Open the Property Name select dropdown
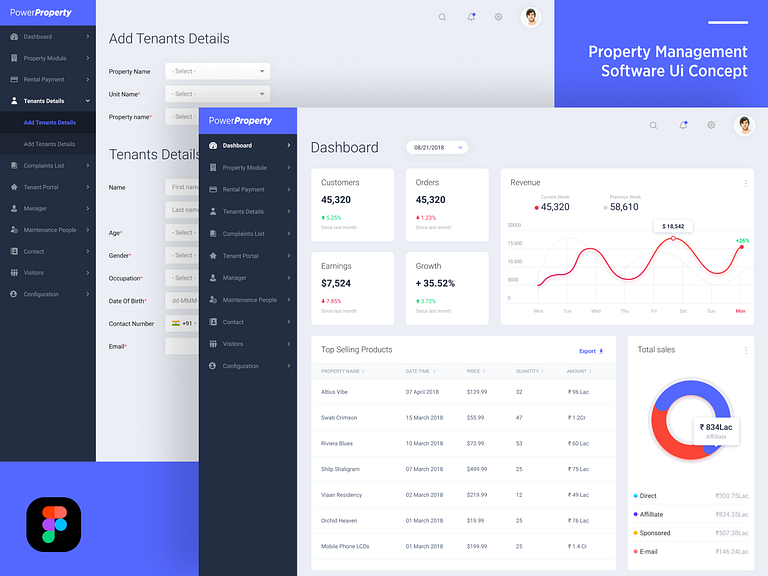Viewport: 768px width, 576px height. click(x=217, y=72)
